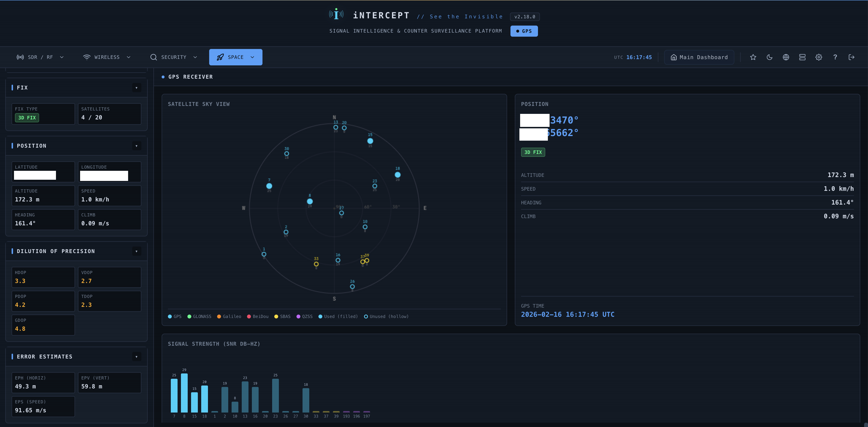Click the GPS status badge
868x427 pixels.
tap(524, 31)
